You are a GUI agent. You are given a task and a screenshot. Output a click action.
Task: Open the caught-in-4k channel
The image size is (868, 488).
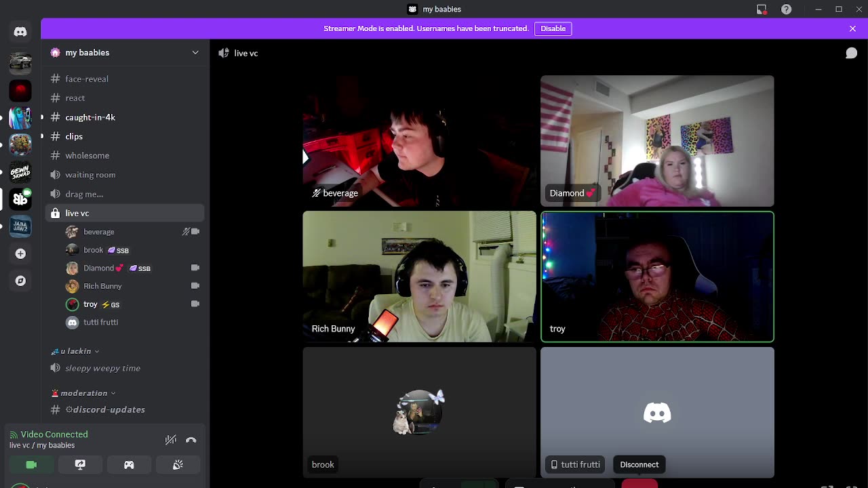[x=125, y=117]
